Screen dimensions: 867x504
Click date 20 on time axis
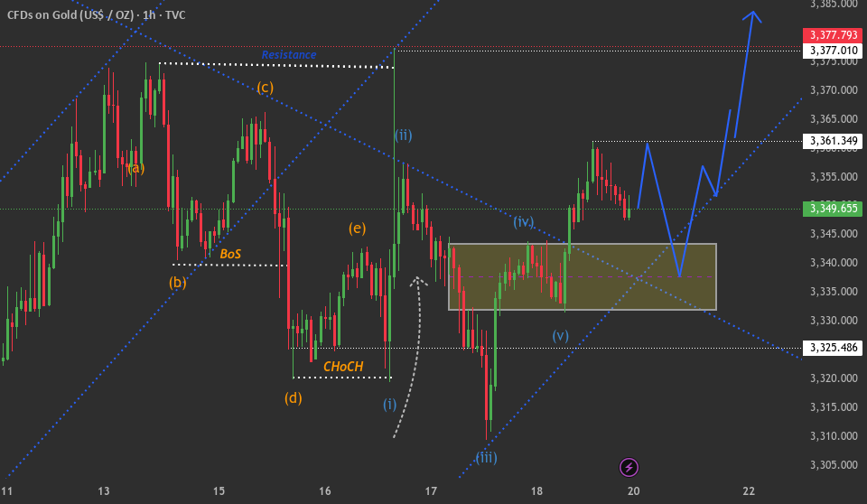[x=634, y=490]
